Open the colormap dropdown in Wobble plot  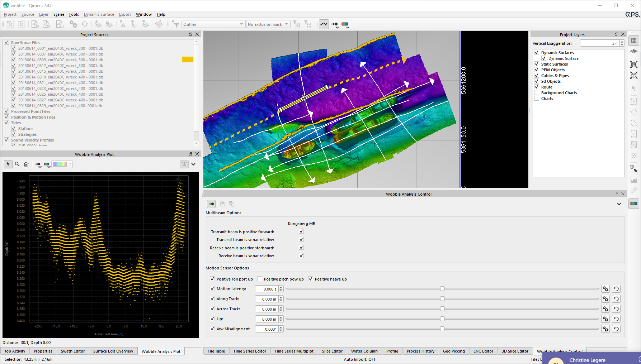[x=62, y=164]
